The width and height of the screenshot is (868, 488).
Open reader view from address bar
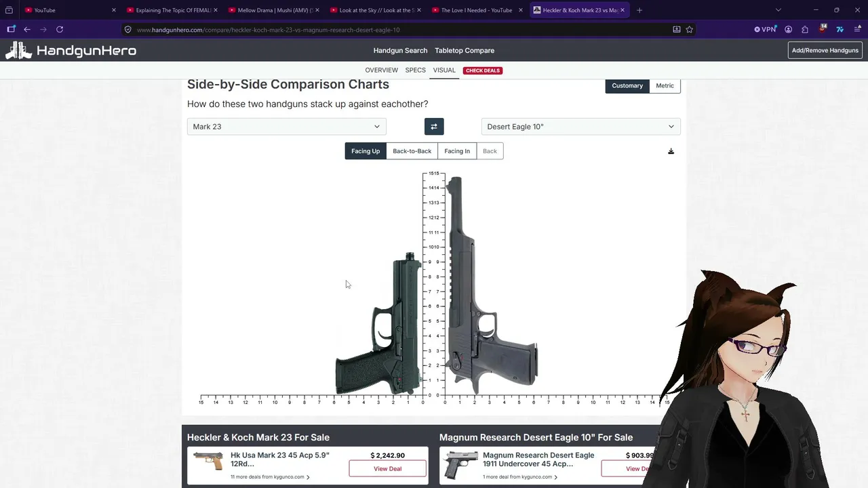tap(676, 30)
